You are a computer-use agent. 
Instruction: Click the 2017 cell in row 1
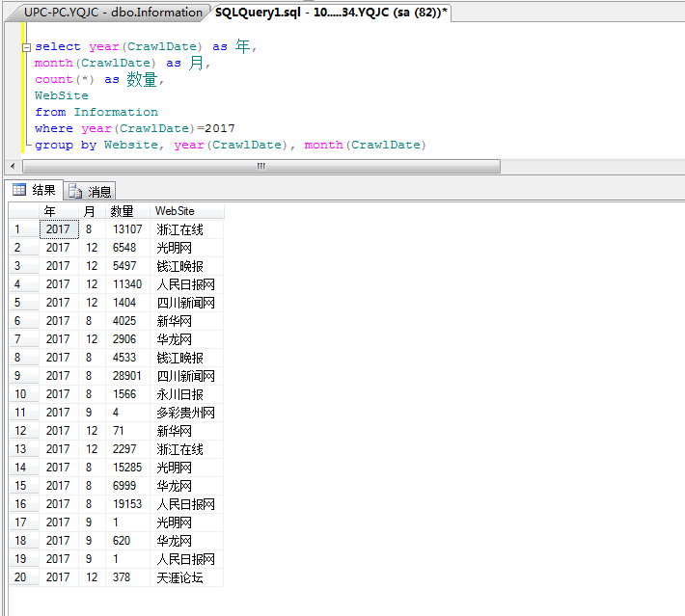59,229
